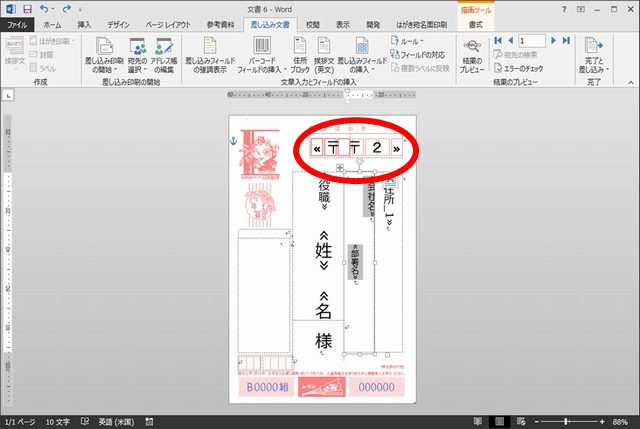Click 挨拶文 (英文) icon
Screen dimensions: 640x429
click(324, 55)
